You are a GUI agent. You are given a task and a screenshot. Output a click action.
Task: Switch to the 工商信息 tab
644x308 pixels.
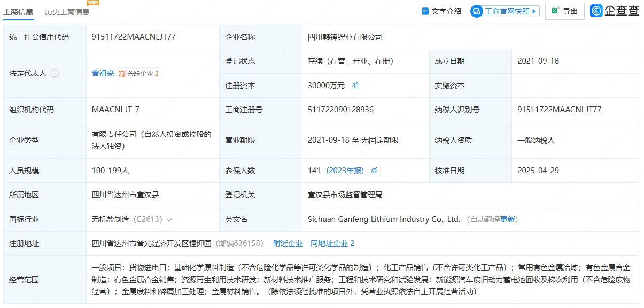click(x=18, y=12)
